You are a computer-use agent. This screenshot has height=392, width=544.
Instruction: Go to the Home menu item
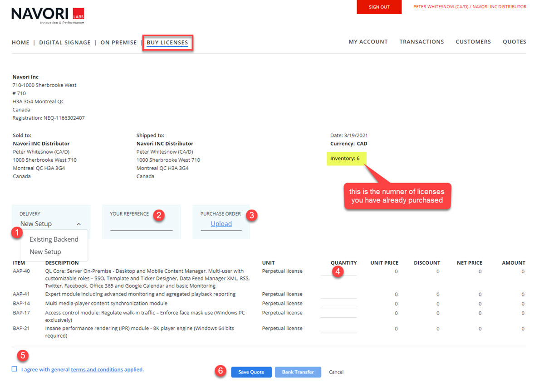[20, 43]
